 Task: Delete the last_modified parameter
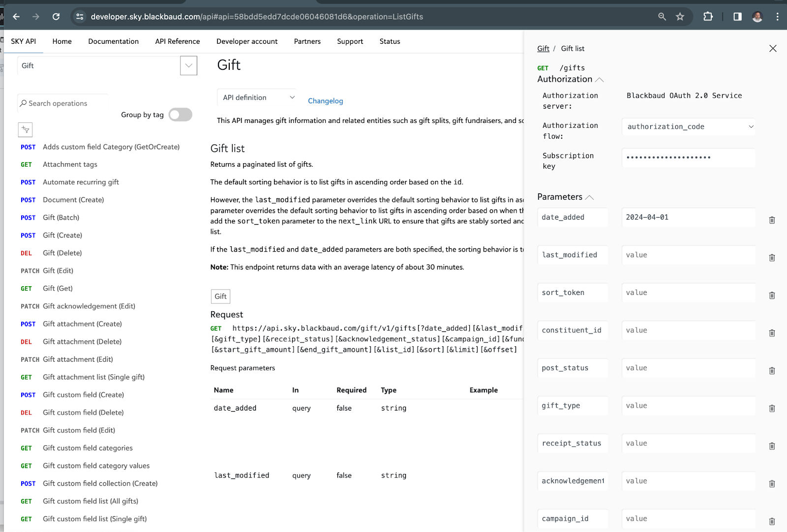pos(772,258)
